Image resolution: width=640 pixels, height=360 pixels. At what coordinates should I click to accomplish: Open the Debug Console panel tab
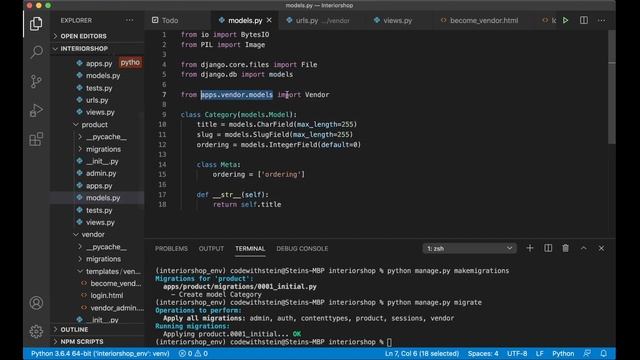pyautogui.click(x=302, y=249)
